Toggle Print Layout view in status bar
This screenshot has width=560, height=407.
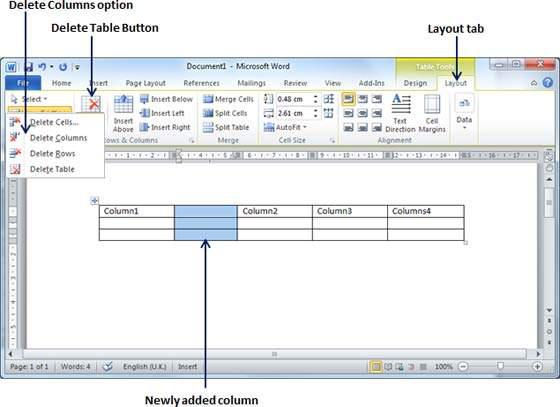(375, 366)
